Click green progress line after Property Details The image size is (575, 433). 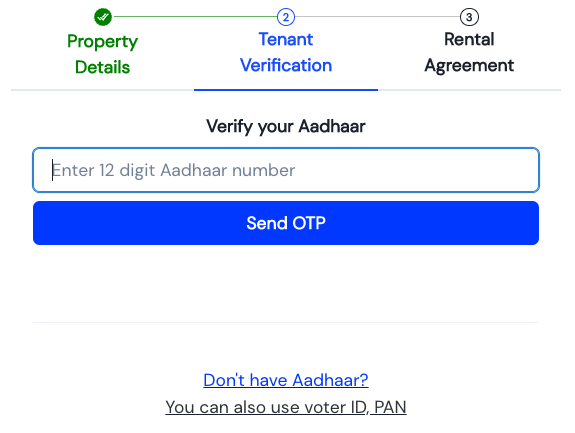click(x=194, y=16)
